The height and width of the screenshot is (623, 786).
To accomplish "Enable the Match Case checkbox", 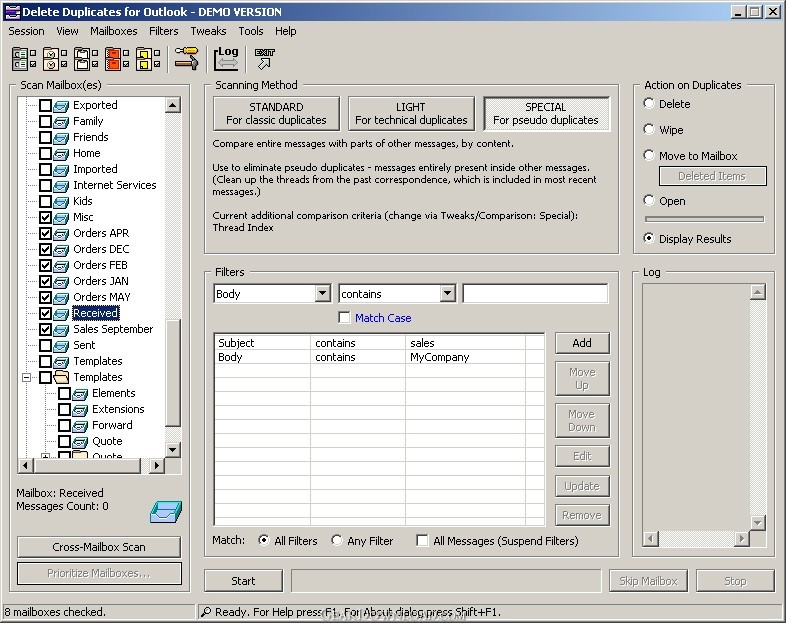I will [345, 318].
